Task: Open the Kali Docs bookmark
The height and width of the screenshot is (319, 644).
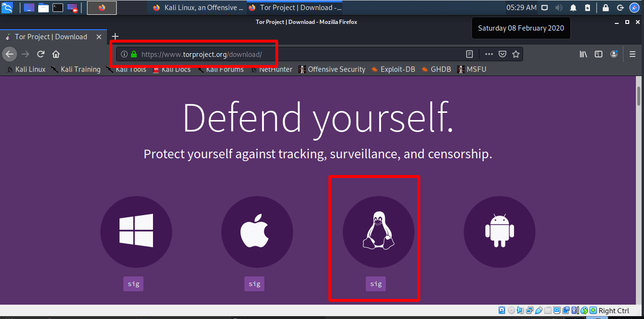Action: [x=172, y=69]
